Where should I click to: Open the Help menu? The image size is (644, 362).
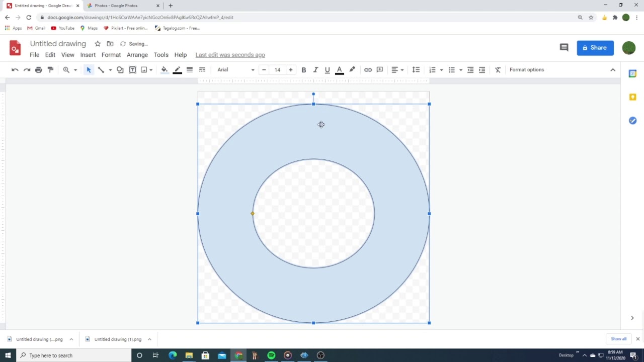coord(181,55)
